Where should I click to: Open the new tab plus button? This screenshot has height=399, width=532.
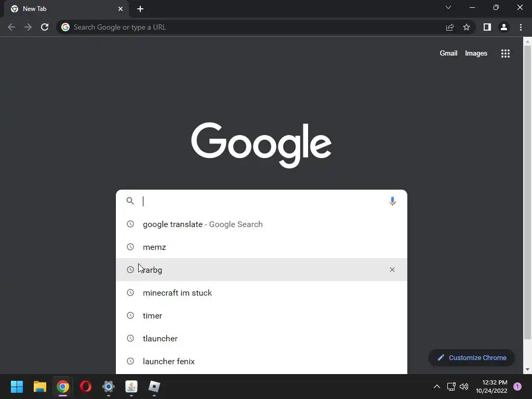point(140,9)
